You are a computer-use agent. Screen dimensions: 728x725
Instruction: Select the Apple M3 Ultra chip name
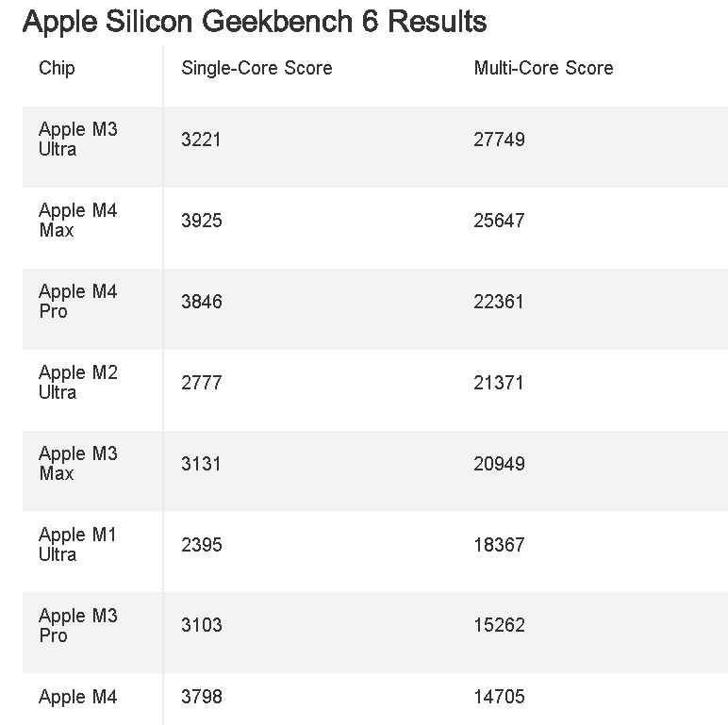(78, 139)
